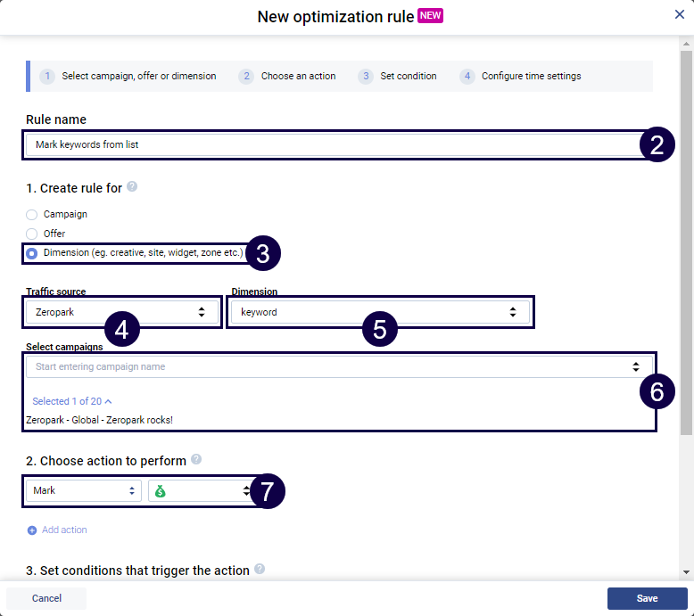Click help icon next to Create rule for
Screen dimensions: 694x616
(x=132, y=187)
